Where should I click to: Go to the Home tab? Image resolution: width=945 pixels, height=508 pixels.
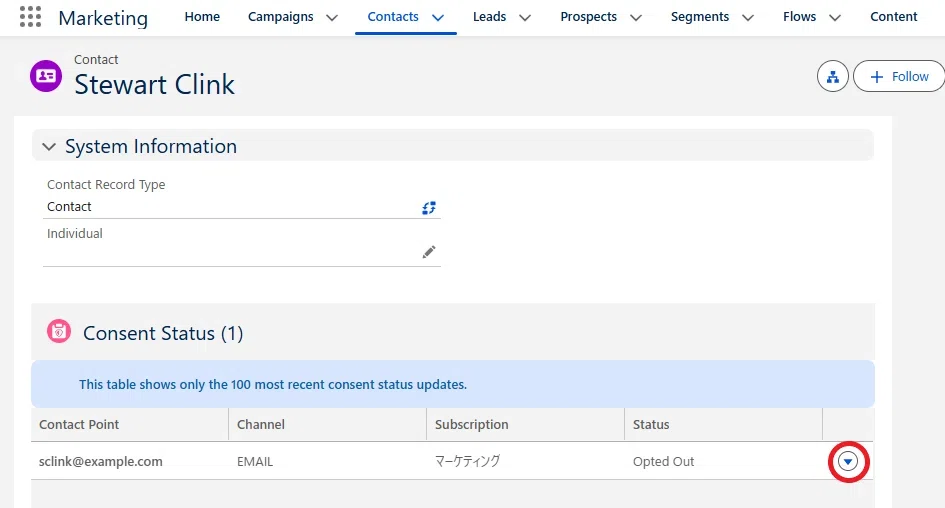pyautogui.click(x=202, y=17)
